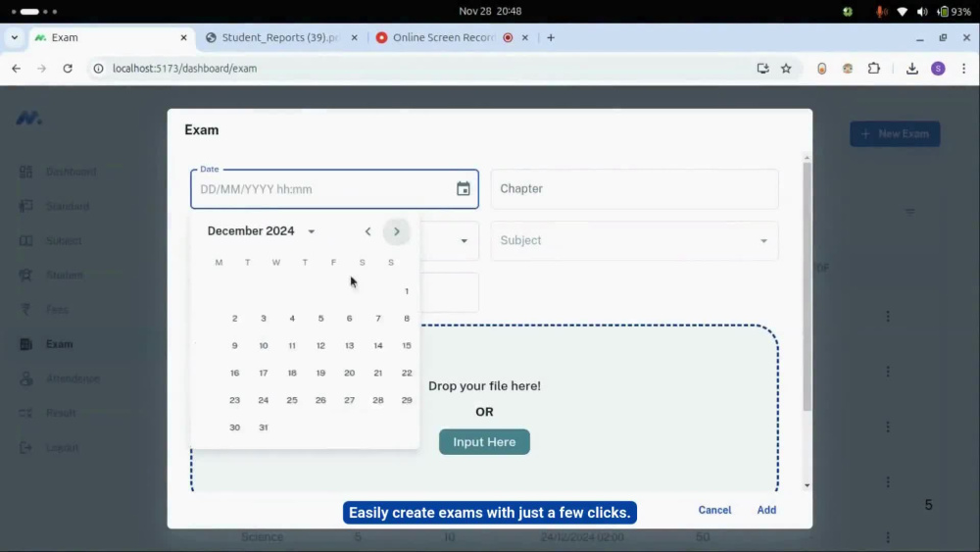Reload the current page
Viewport: 980px width, 552px height.
click(68, 69)
